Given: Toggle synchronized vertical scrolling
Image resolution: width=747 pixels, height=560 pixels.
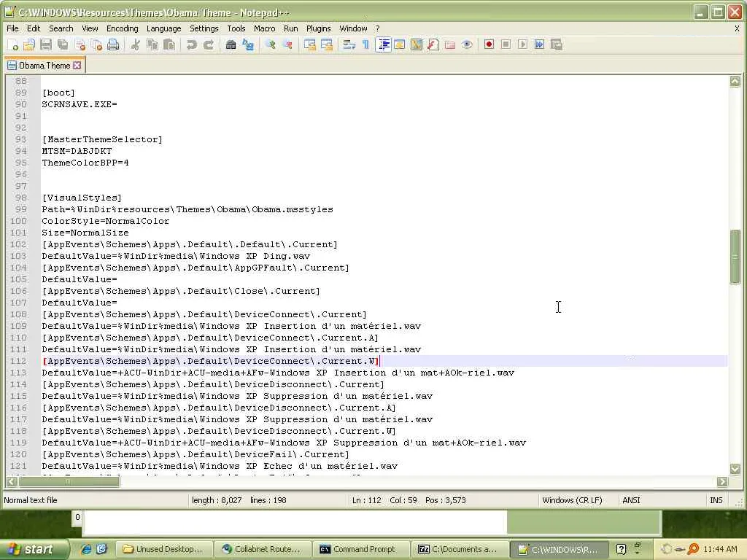Looking at the screenshot, I should (309, 44).
